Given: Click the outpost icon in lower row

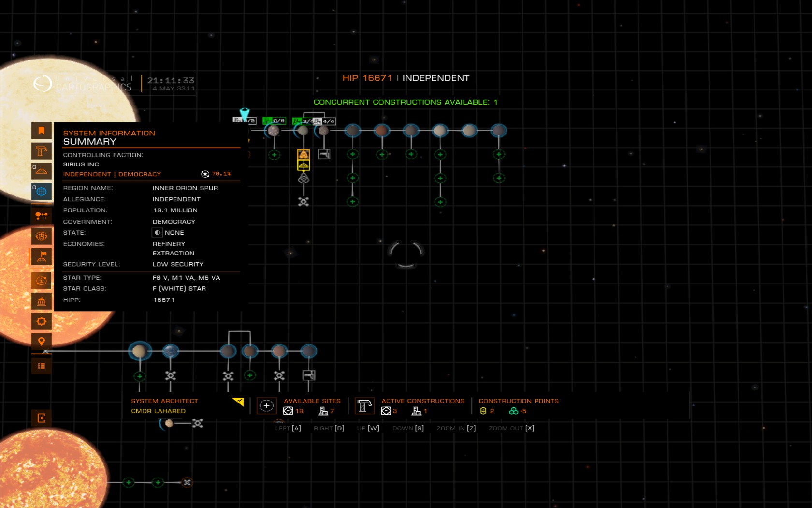Looking at the screenshot, I should pyautogui.click(x=309, y=375).
